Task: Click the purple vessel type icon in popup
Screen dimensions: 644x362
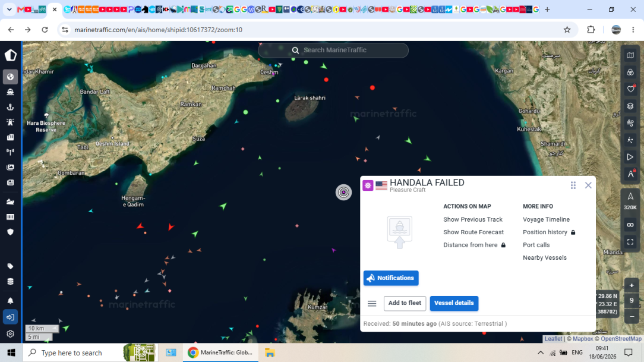Action: [x=368, y=185]
